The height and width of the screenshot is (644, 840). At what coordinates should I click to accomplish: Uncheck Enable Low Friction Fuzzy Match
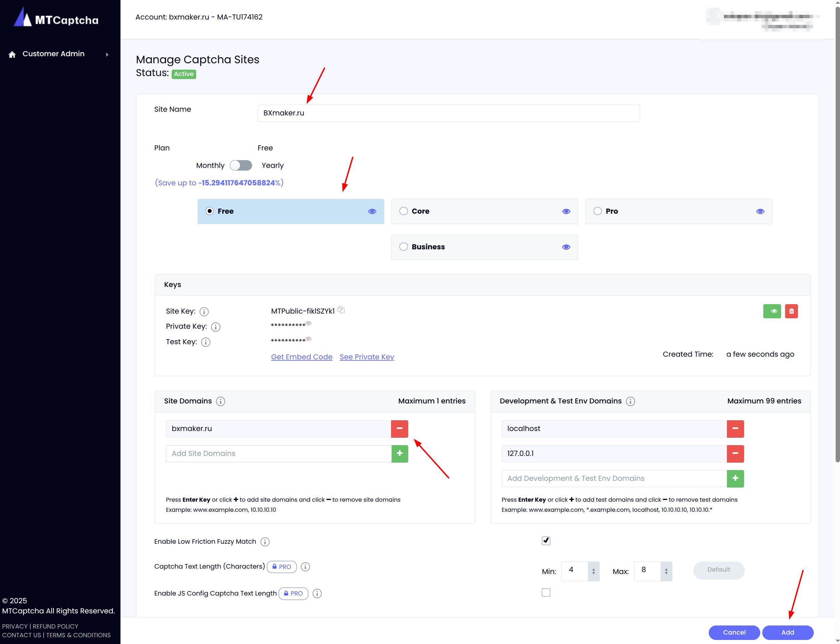pyautogui.click(x=546, y=541)
